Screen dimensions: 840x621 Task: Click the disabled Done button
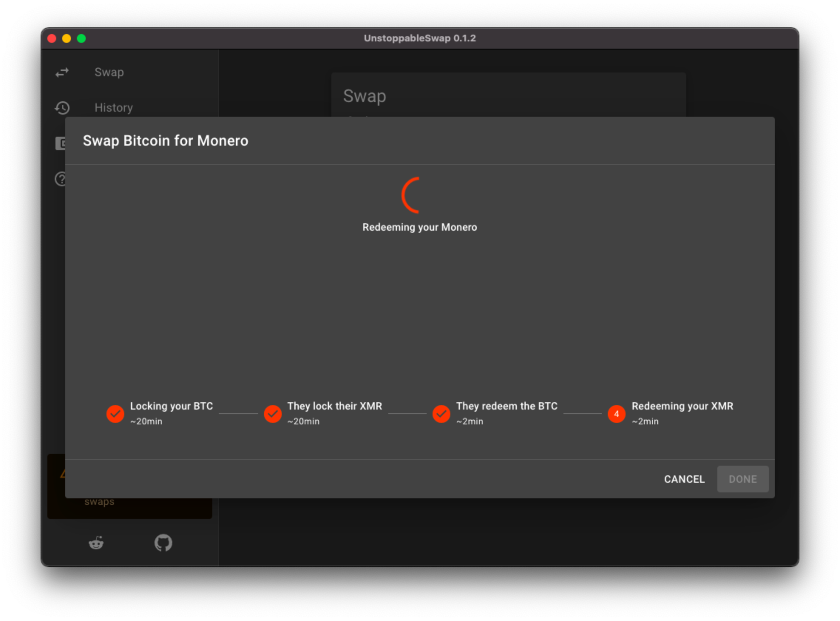743,479
